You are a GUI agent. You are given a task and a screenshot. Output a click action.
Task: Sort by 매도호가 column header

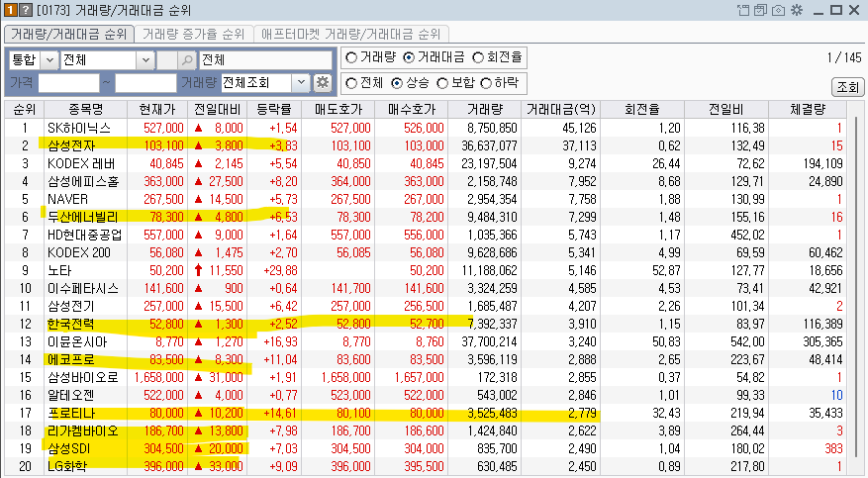338,110
